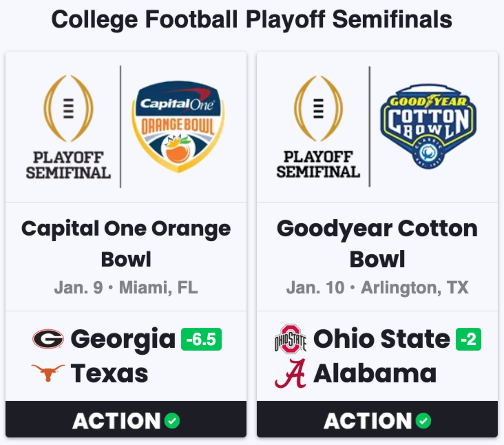Click the Texas team name
The height and width of the screenshot is (445, 504).
[109, 373]
